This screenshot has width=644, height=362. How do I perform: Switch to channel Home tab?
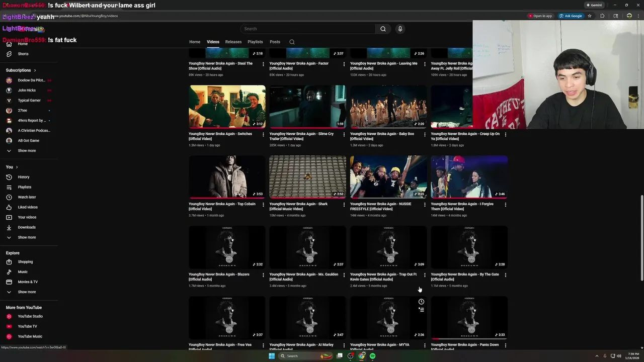coord(195,42)
